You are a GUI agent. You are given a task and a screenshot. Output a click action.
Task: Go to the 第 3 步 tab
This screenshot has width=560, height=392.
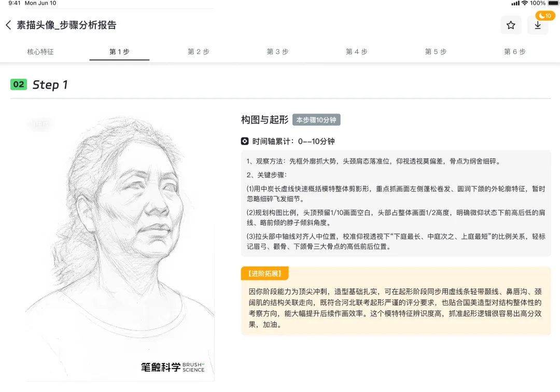(x=277, y=52)
